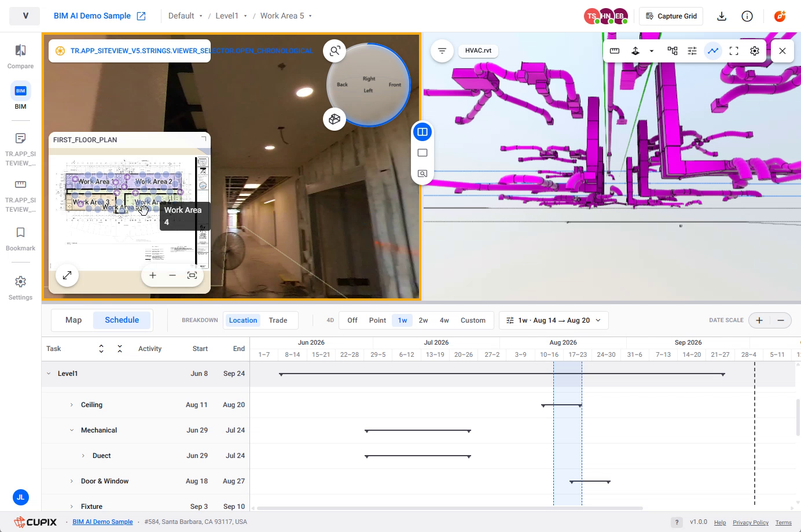The height and width of the screenshot is (532, 801).
Task: Click the 3D cube icon in panorama
Action: pos(335,119)
